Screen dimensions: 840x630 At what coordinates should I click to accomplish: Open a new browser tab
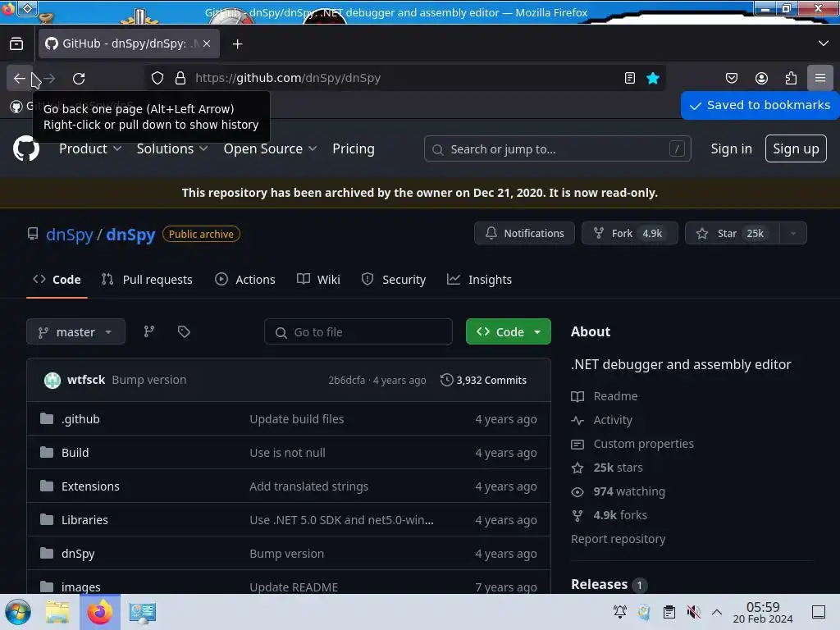tap(237, 44)
